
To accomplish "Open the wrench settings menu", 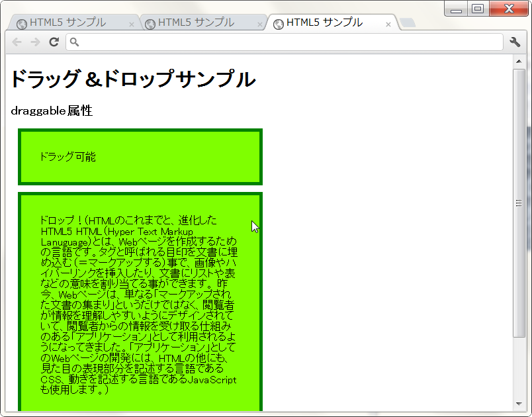I will coord(515,42).
